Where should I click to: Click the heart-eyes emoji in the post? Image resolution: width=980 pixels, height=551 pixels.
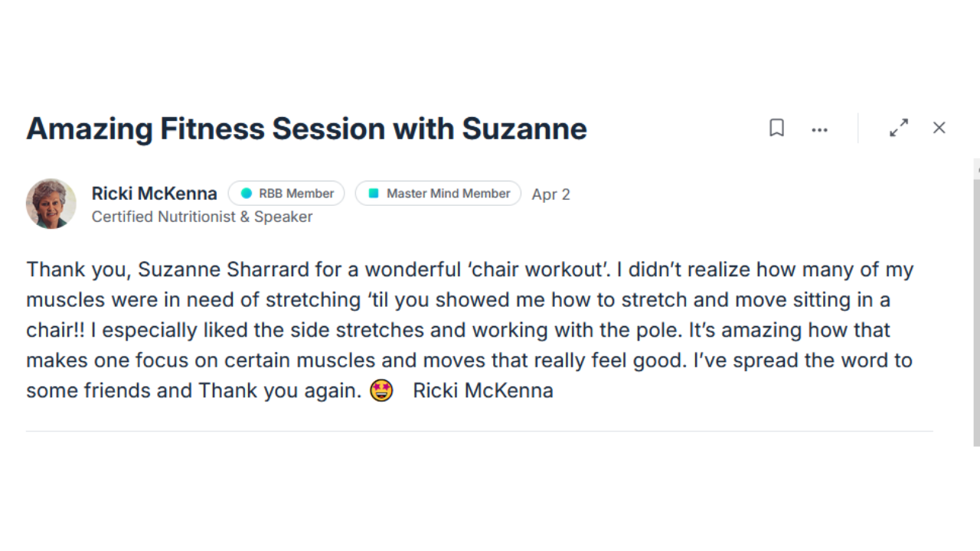[381, 390]
